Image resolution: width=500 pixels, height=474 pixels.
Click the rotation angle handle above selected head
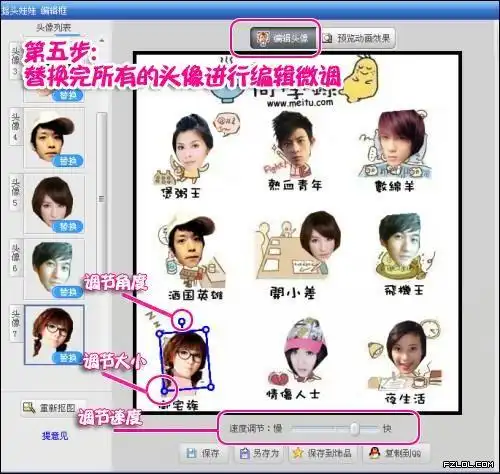click(182, 322)
